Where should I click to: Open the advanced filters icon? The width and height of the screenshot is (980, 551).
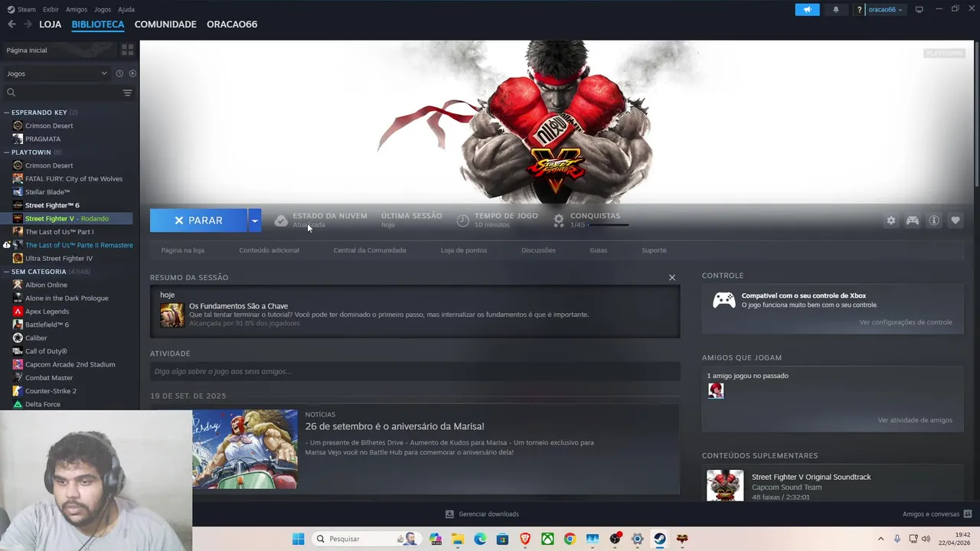127,93
